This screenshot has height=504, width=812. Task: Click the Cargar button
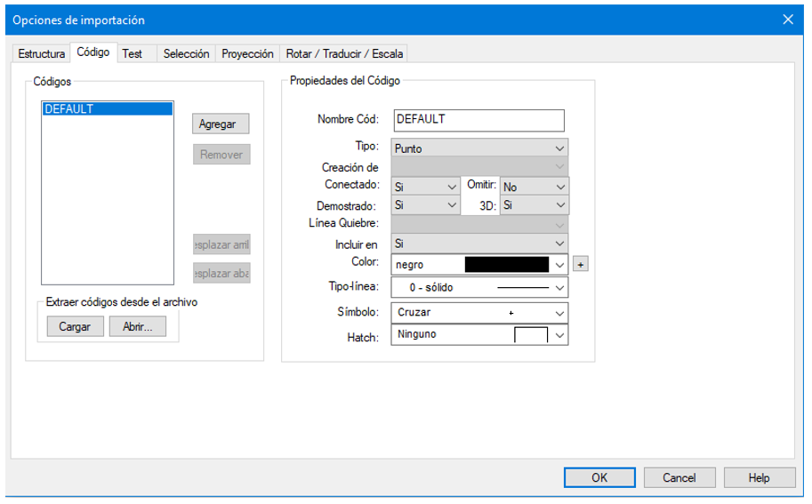coord(75,326)
